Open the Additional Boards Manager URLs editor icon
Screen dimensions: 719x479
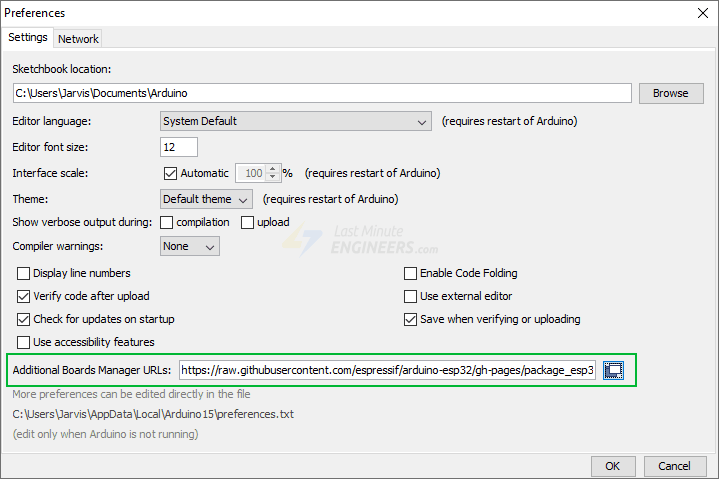(x=613, y=370)
